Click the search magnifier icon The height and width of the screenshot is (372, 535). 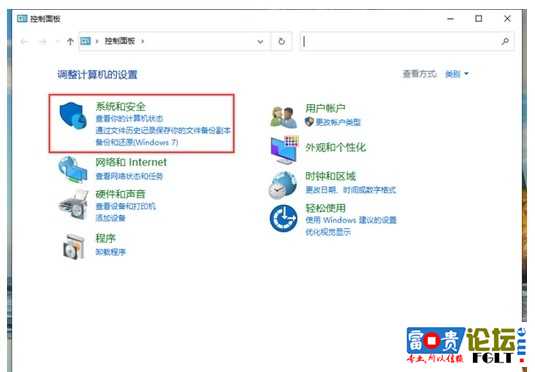(505, 42)
